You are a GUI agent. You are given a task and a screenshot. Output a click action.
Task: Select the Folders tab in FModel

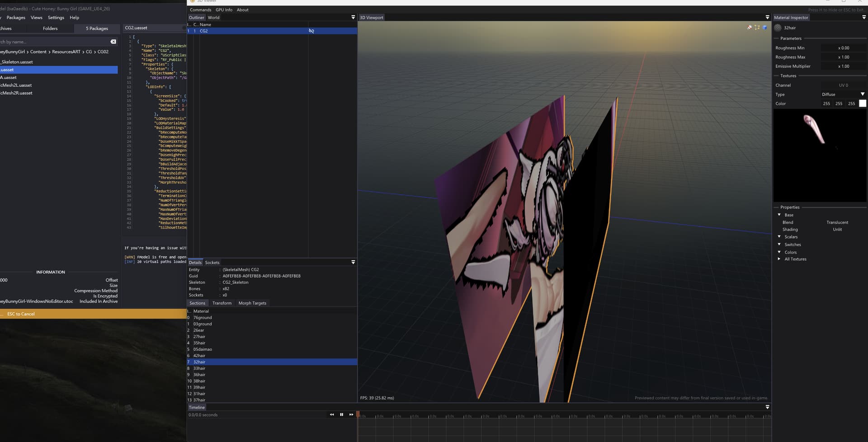tap(50, 28)
